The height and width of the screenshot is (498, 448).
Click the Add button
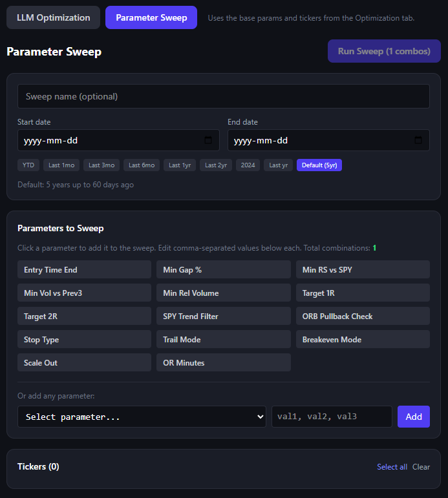(414, 417)
